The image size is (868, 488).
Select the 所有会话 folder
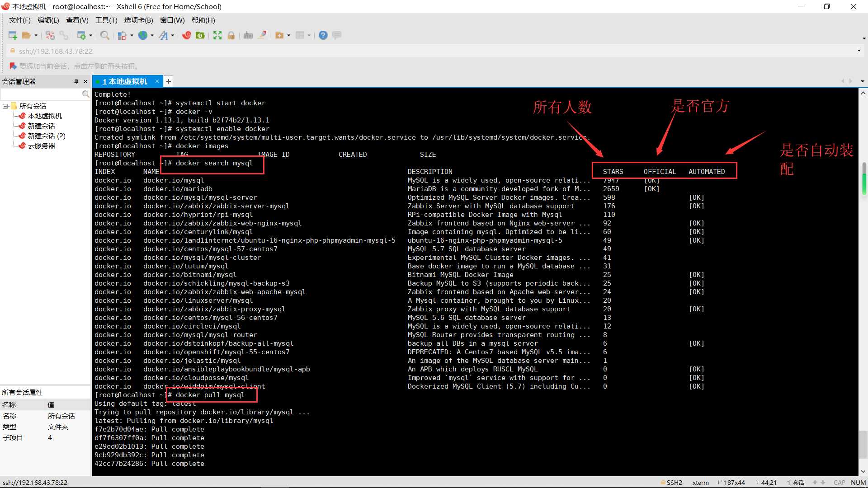coord(33,106)
